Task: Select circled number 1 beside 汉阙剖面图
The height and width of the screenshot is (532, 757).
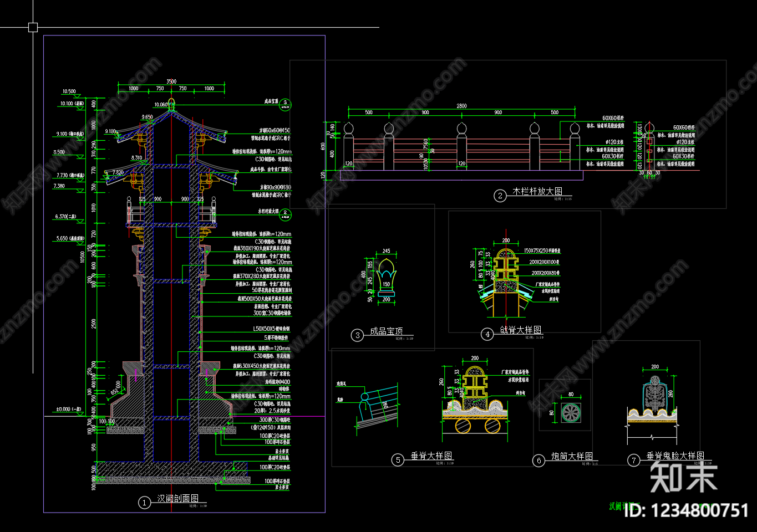Action: [144, 503]
